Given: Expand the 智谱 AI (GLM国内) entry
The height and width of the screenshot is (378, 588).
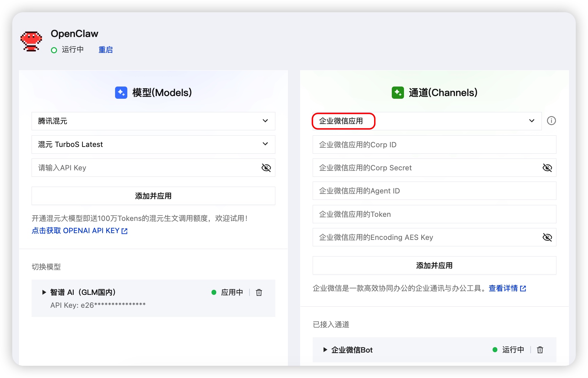Looking at the screenshot, I should [x=44, y=292].
